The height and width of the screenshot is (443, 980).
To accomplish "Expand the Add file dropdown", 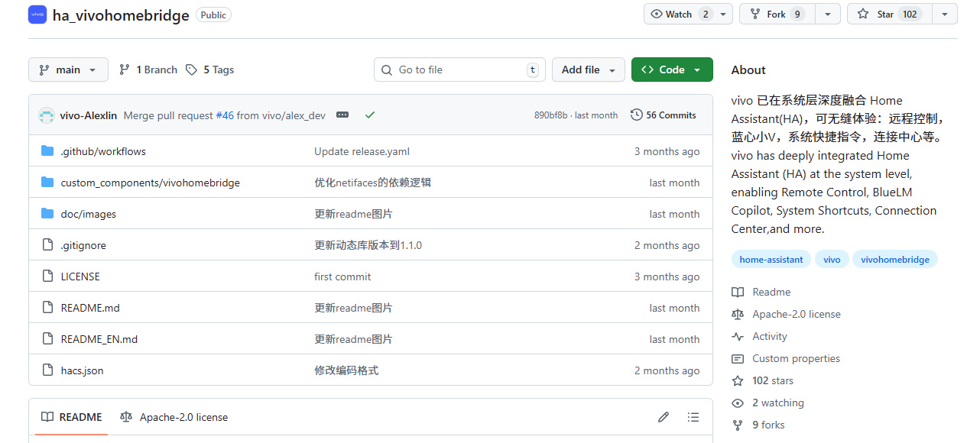I will pyautogui.click(x=589, y=70).
